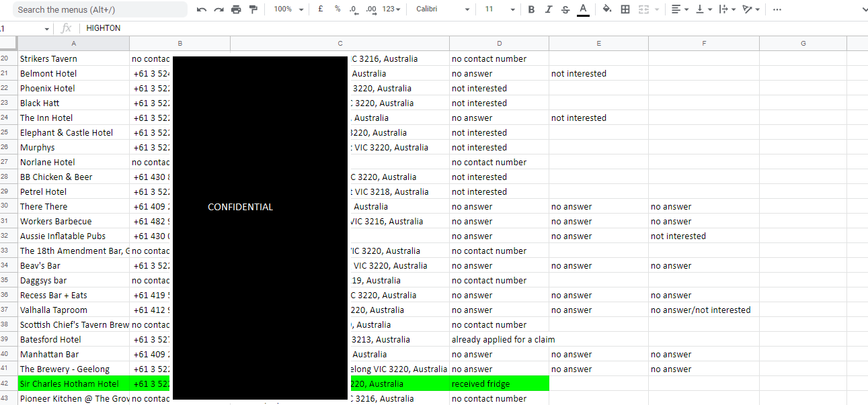Click the 'Black Hatt' cell
Viewport: 868px width, 405px height.
tap(74, 103)
